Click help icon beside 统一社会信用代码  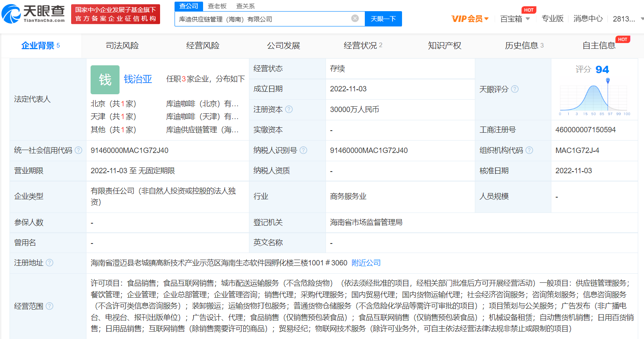point(79,150)
